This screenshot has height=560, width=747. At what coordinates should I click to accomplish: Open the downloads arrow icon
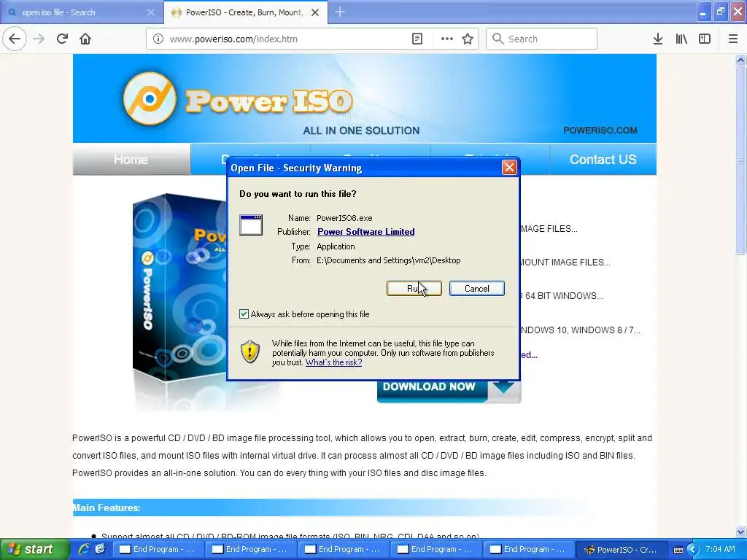point(658,39)
